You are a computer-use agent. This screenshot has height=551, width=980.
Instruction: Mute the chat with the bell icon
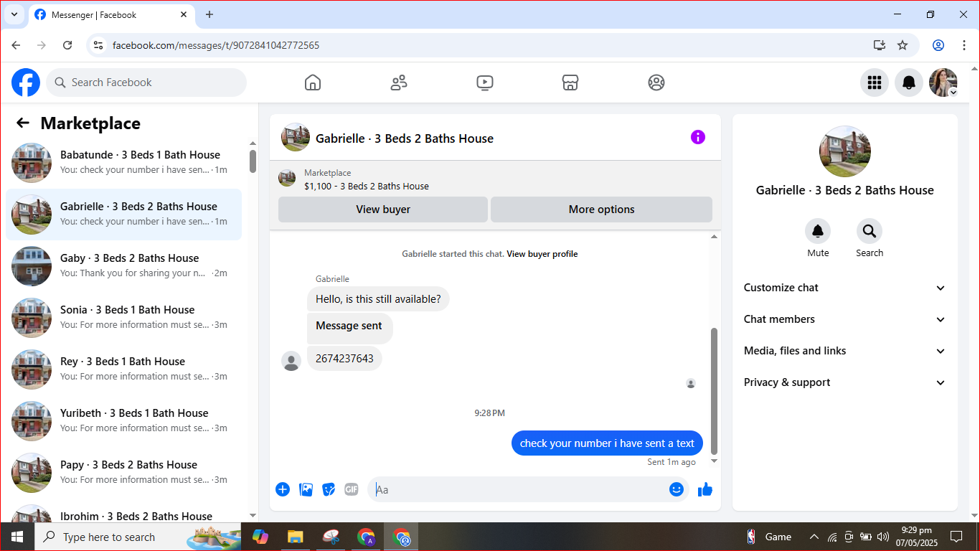tap(818, 231)
